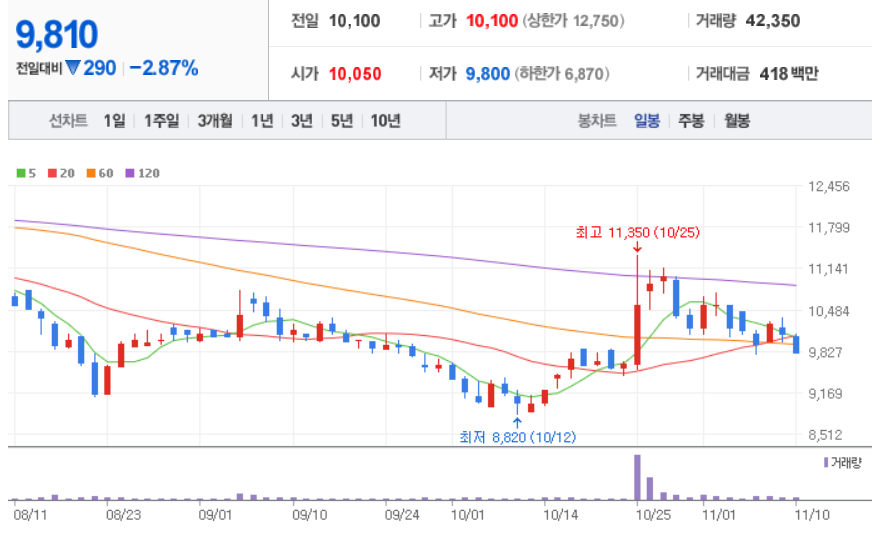The height and width of the screenshot is (543, 872).
Task: Click the 10/01 date axis label
Action: [x=467, y=515]
